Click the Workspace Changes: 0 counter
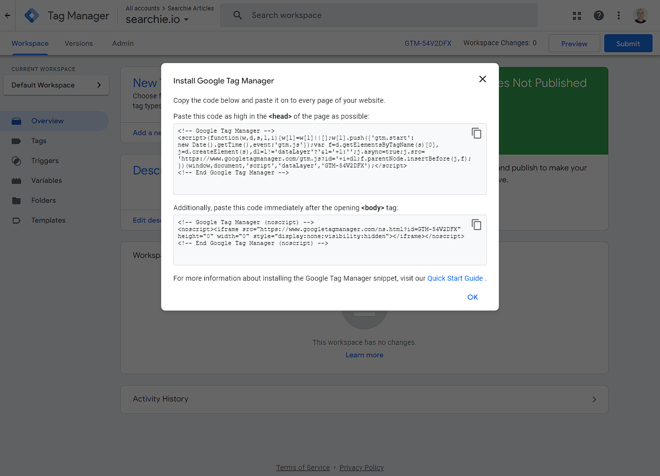This screenshot has height=476, width=660. coord(500,43)
